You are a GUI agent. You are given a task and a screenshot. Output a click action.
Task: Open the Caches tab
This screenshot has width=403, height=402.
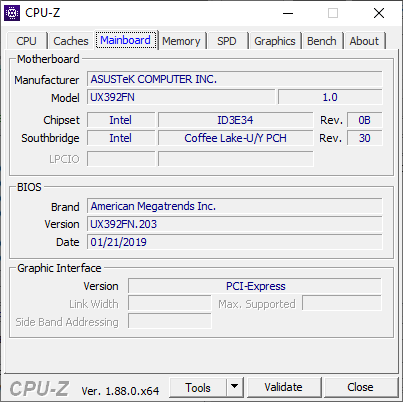71,41
